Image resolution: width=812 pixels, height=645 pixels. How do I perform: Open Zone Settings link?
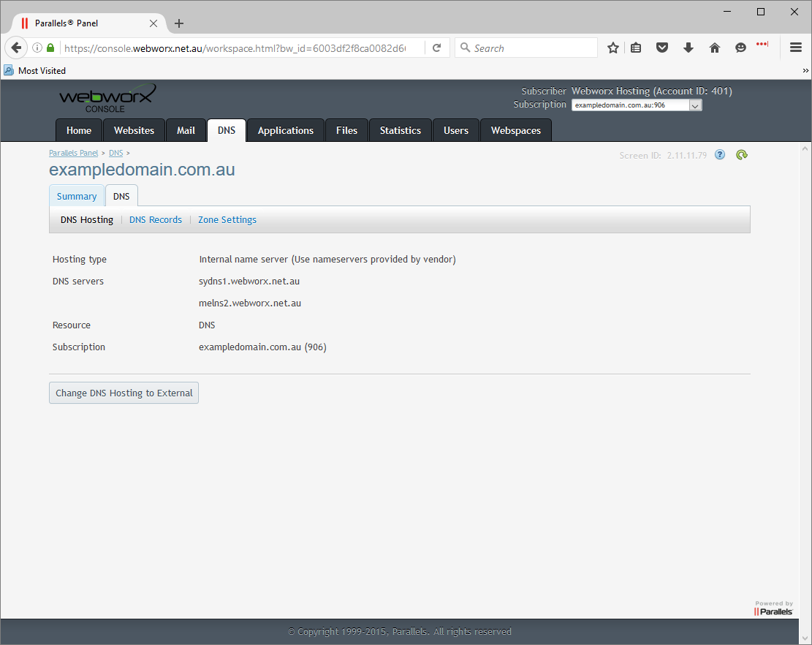[x=227, y=220]
